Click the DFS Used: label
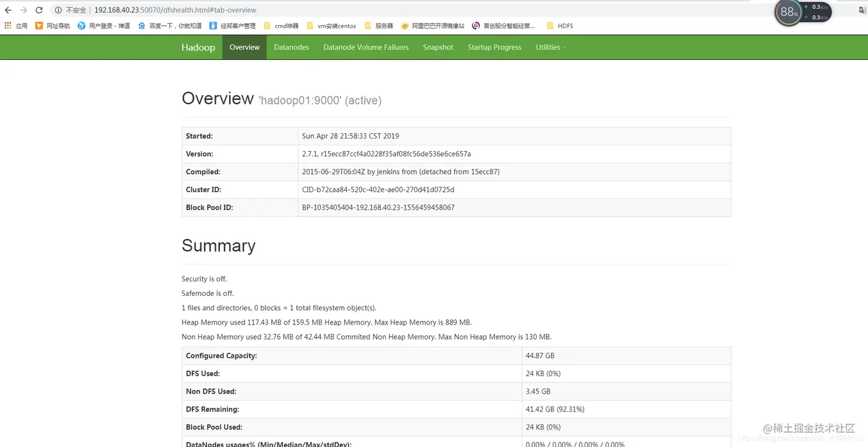868x447 pixels. click(x=203, y=373)
